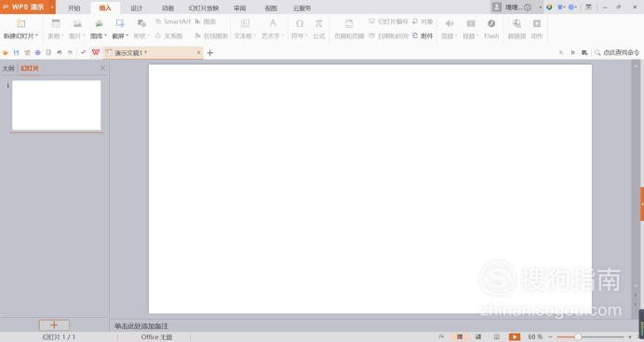Insert a SmartArt graphic

[x=174, y=21]
